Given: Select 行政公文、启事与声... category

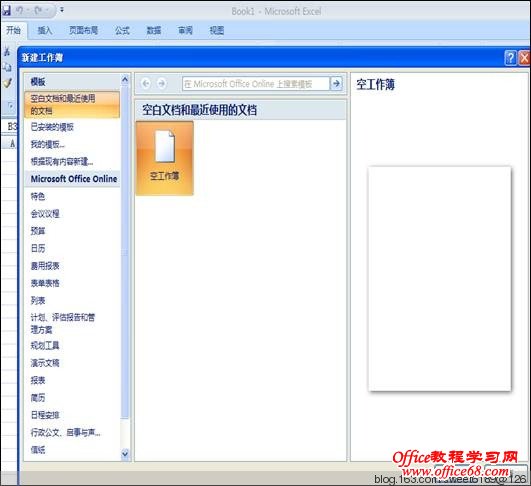Looking at the screenshot, I should click(65, 432).
